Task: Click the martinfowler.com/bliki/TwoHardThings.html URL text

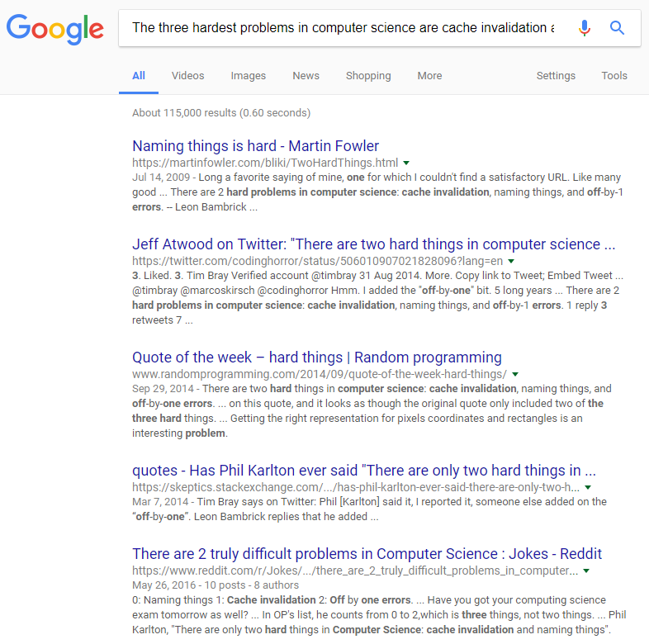Action: [265, 163]
